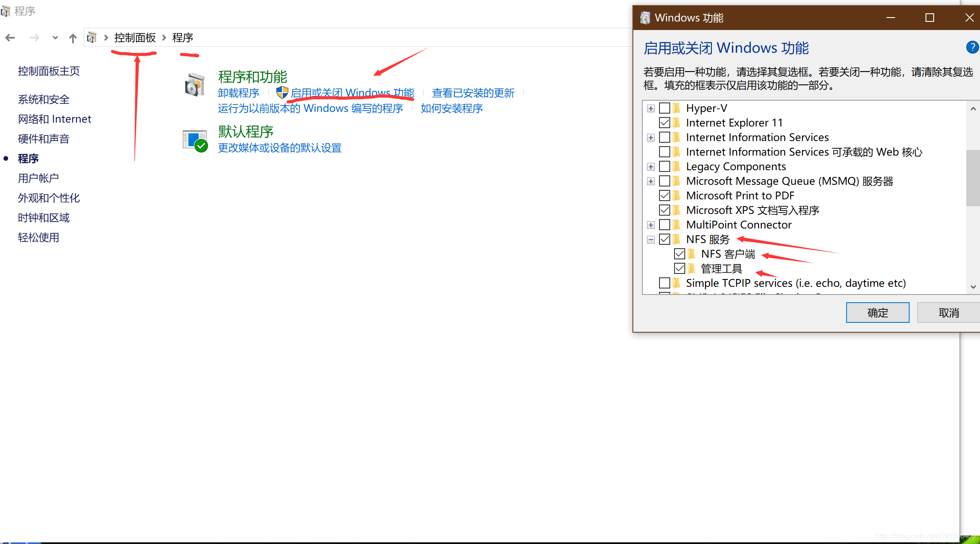
Task: Click the help question mark icon
Action: pos(972,47)
